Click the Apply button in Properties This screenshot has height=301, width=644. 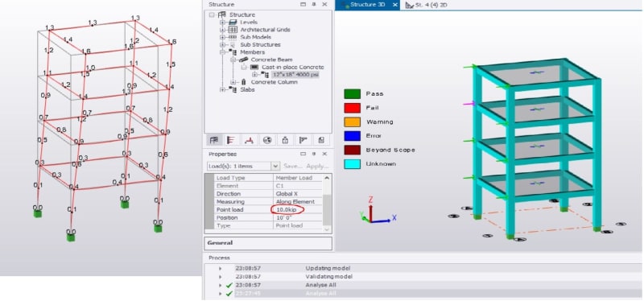pos(317,167)
